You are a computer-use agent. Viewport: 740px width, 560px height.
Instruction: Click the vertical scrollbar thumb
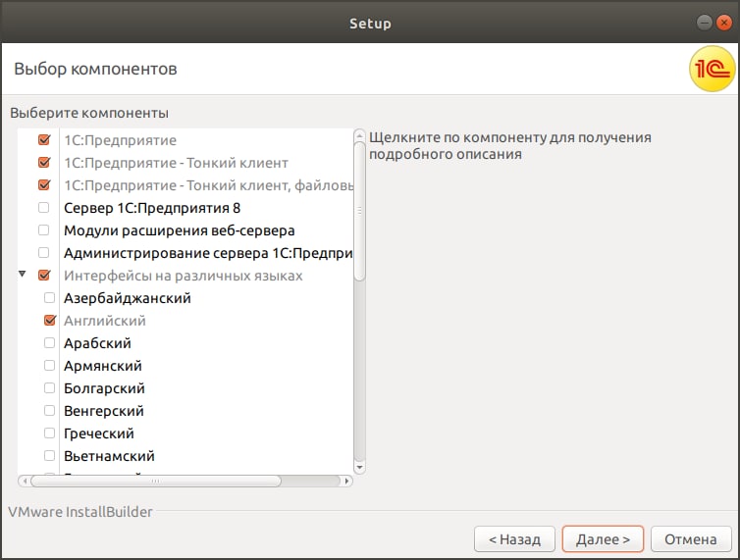coord(359,212)
